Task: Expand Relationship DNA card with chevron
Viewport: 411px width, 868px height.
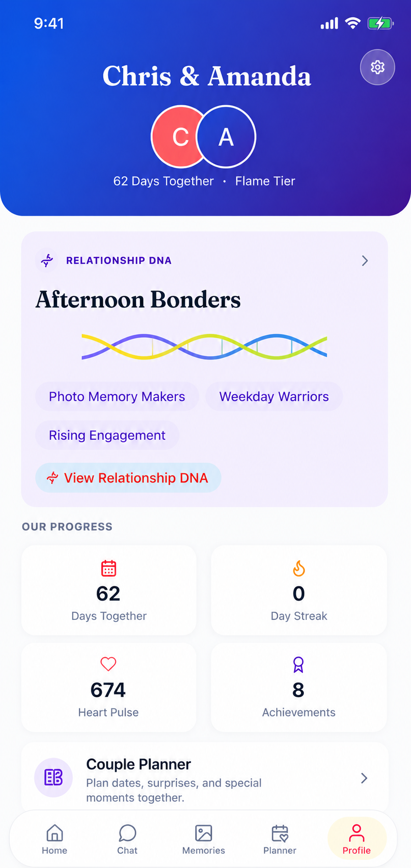Action: (365, 261)
